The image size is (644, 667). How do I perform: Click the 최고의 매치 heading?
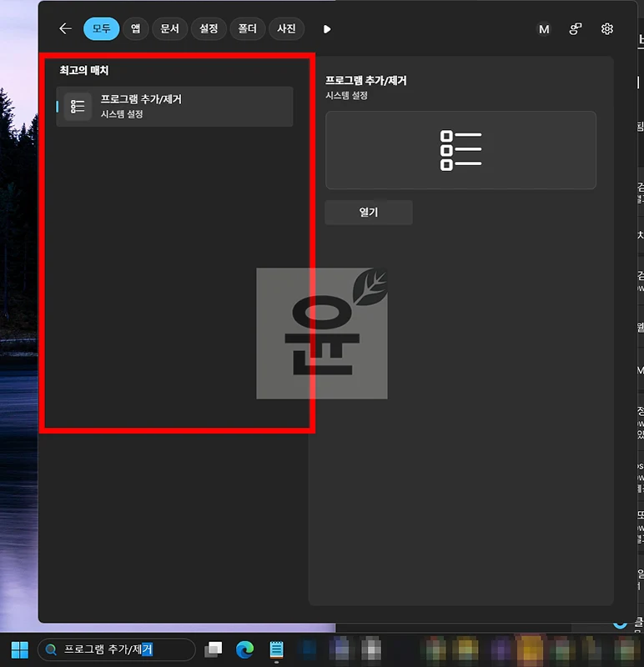84,71
